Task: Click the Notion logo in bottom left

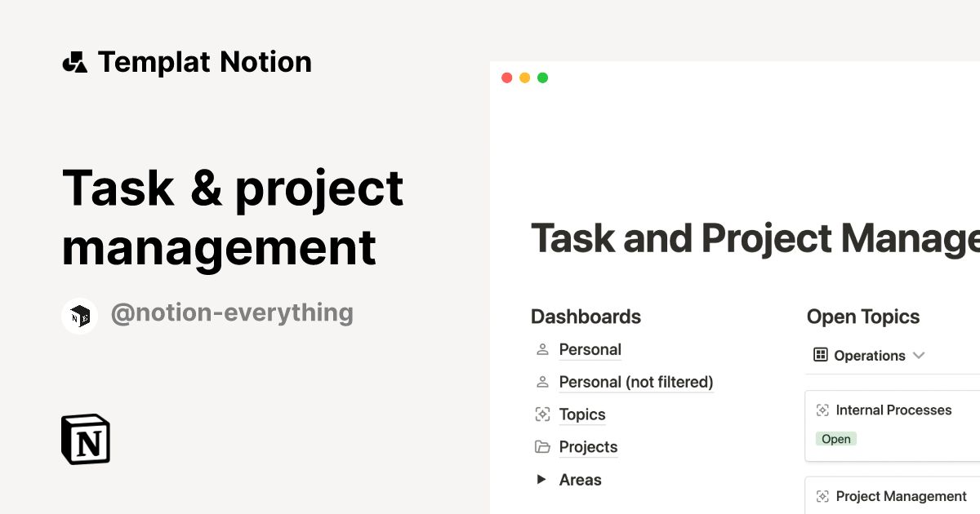Action: pos(84,439)
